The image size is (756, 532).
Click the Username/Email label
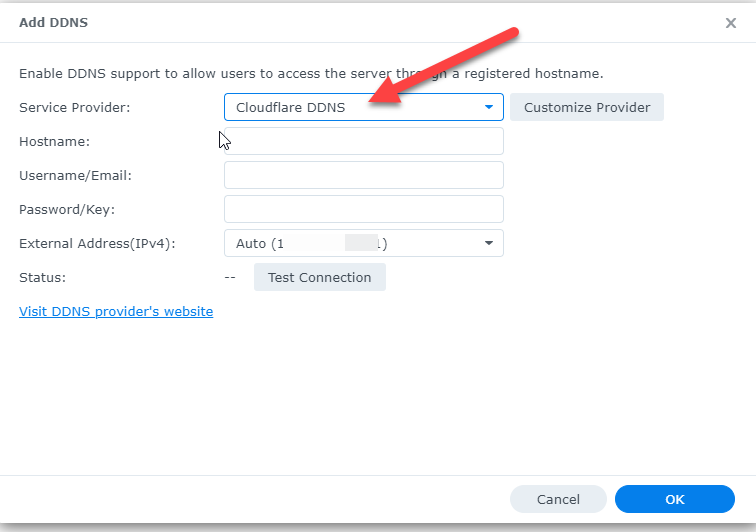coord(75,176)
